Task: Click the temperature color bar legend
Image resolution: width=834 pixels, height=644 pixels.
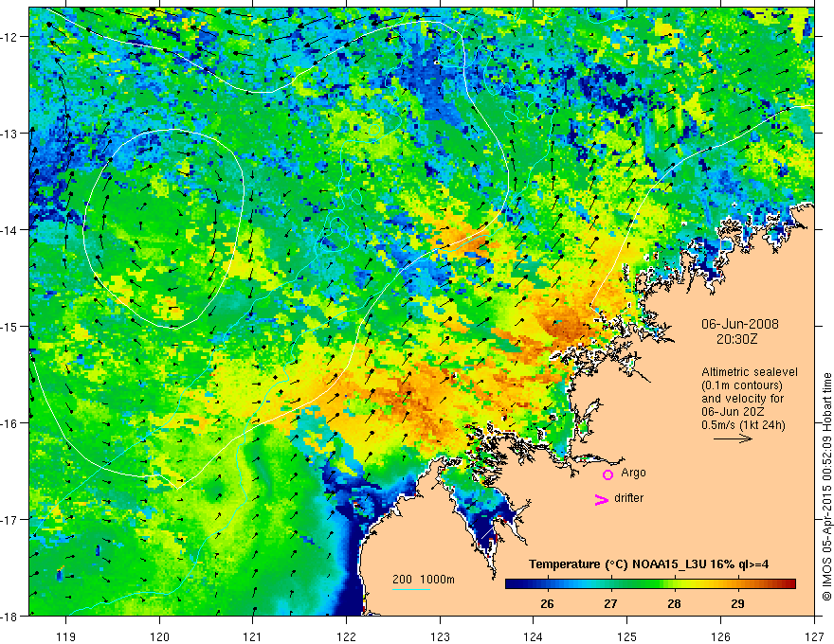Action: pos(650,584)
